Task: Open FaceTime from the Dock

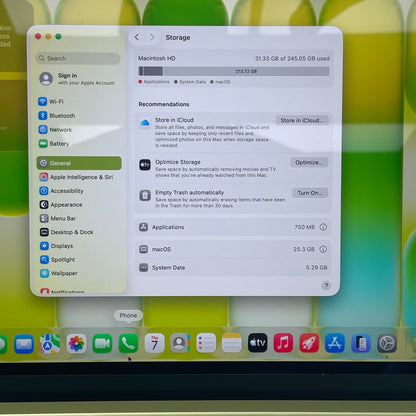Action: [x=102, y=343]
